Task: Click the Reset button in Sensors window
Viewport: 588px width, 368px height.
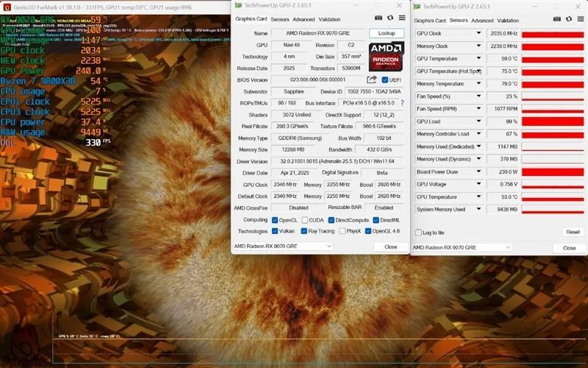Action: pos(573,232)
